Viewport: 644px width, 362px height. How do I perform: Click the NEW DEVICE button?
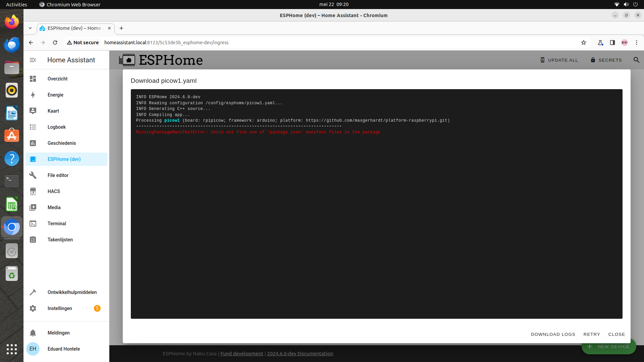point(609,347)
